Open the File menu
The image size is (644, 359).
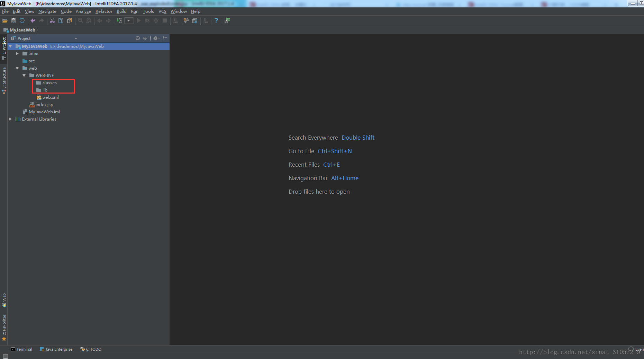(x=5, y=11)
